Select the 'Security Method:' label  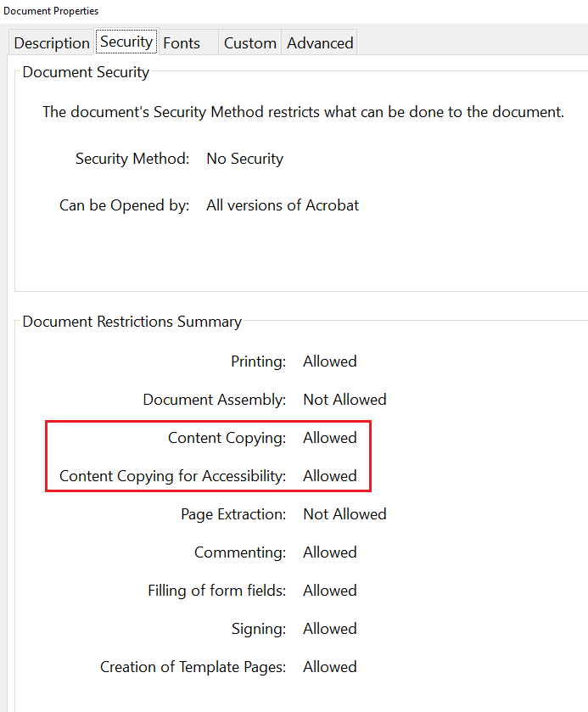click(132, 159)
